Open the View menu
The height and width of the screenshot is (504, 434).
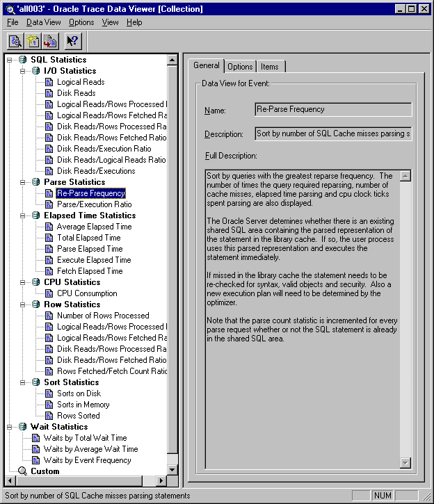[110, 22]
